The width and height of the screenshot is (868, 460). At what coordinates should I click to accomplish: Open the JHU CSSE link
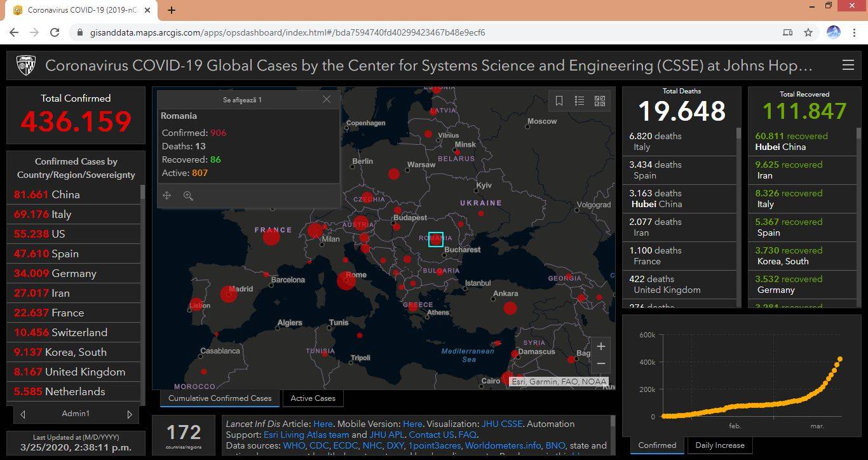click(503, 424)
